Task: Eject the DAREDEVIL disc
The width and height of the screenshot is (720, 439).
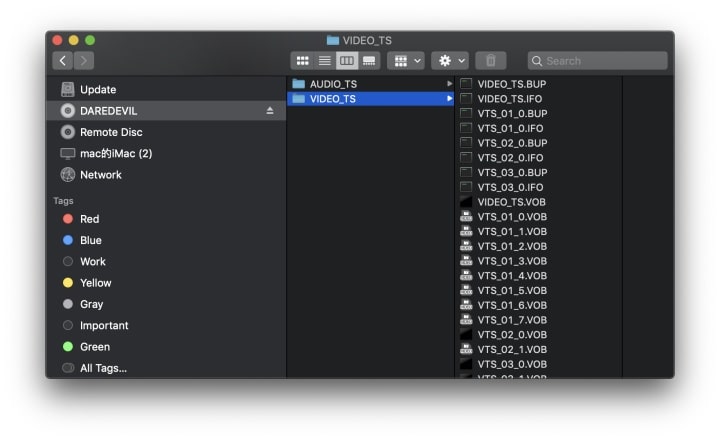Action: pyautogui.click(x=270, y=111)
